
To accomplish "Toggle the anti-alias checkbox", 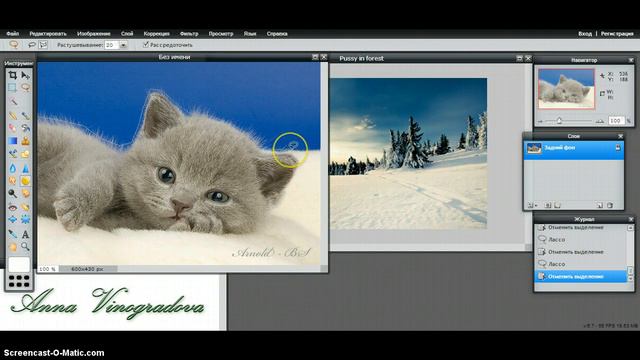I will [145, 44].
